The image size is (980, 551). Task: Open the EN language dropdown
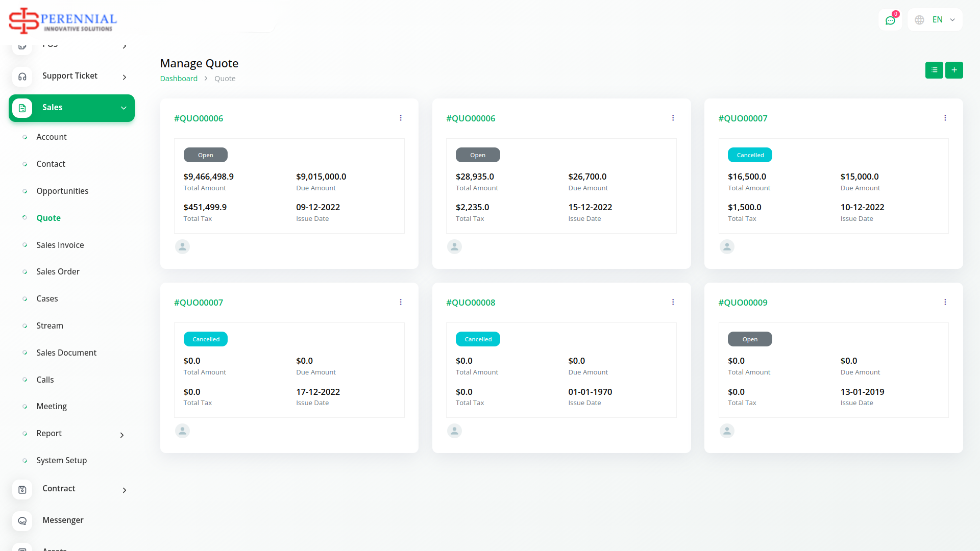[935, 20]
